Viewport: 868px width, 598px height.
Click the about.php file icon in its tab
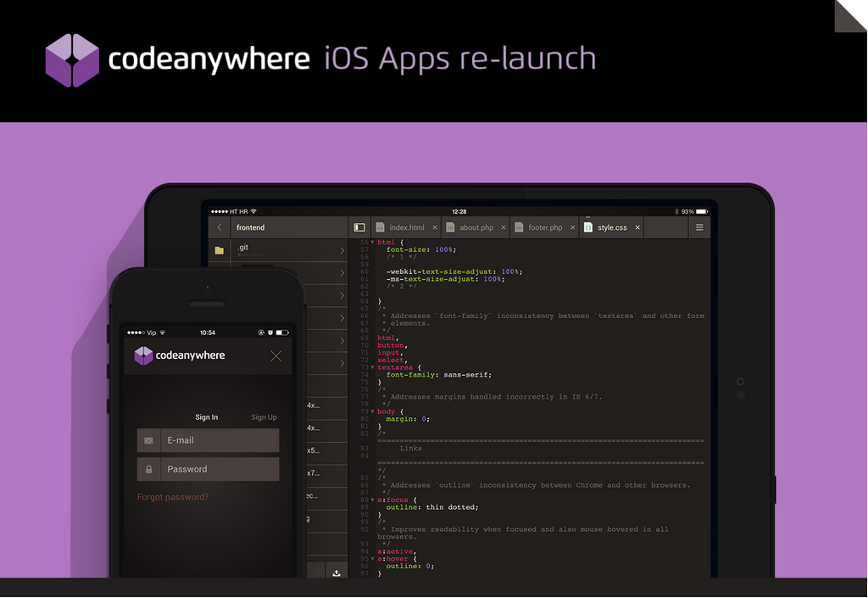click(x=450, y=227)
